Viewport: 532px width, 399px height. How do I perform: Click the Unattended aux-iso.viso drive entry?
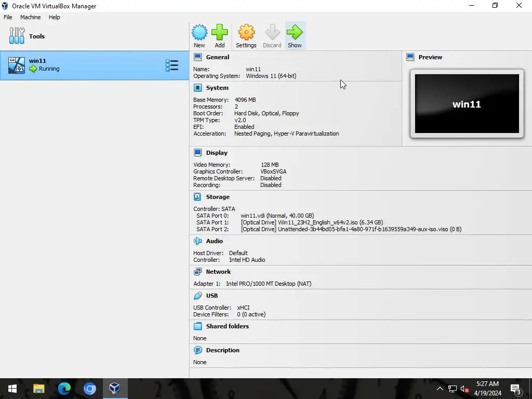click(351, 229)
